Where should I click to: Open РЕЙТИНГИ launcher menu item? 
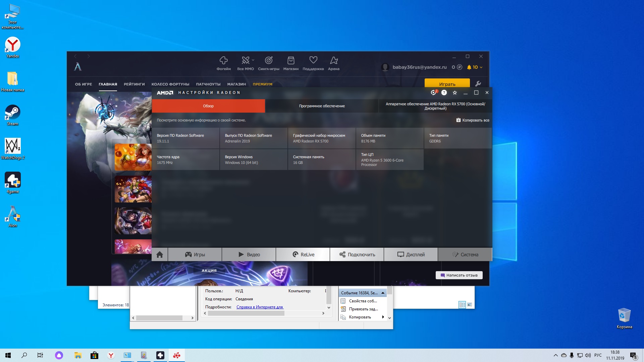[134, 84]
